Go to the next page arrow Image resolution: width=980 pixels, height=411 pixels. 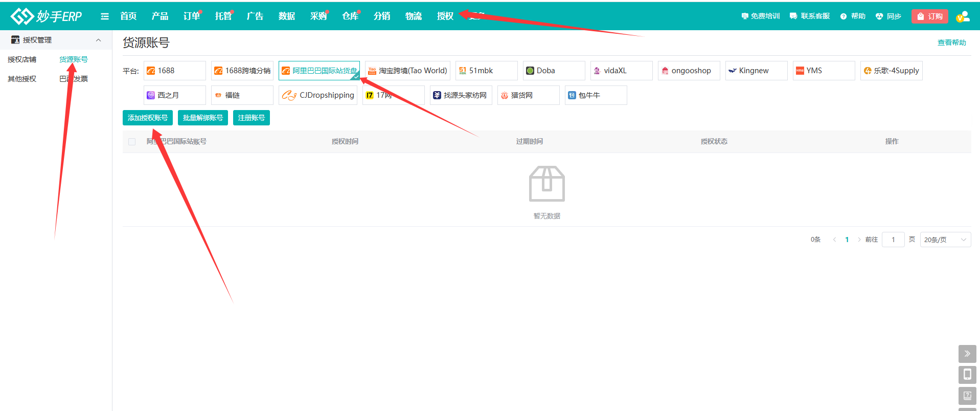[859, 240]
